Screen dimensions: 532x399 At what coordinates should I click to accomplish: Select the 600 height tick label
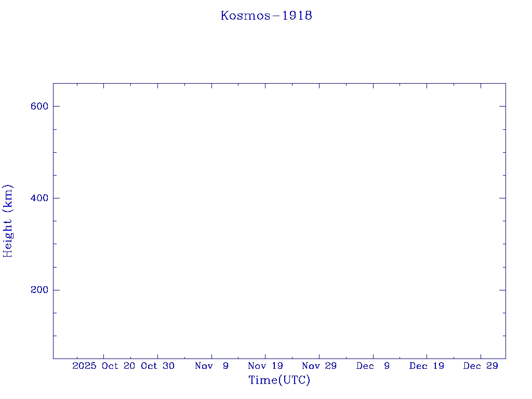(x=39, y=106)
